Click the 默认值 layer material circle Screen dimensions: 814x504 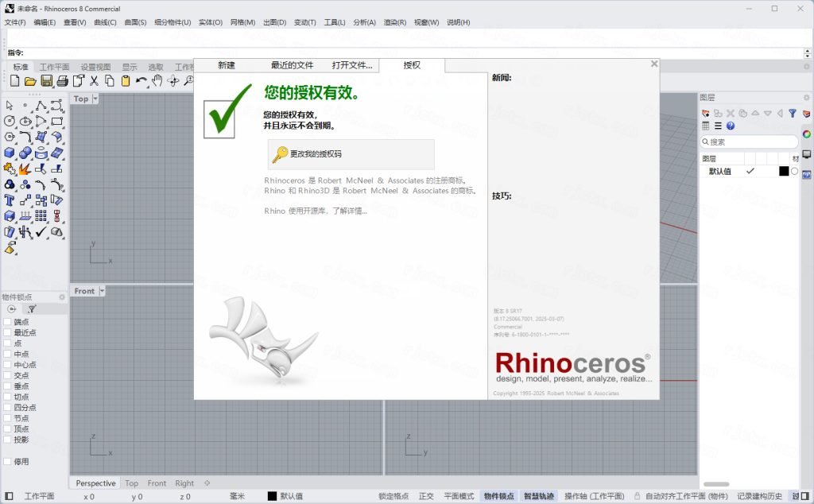click(x=795, y=171)
